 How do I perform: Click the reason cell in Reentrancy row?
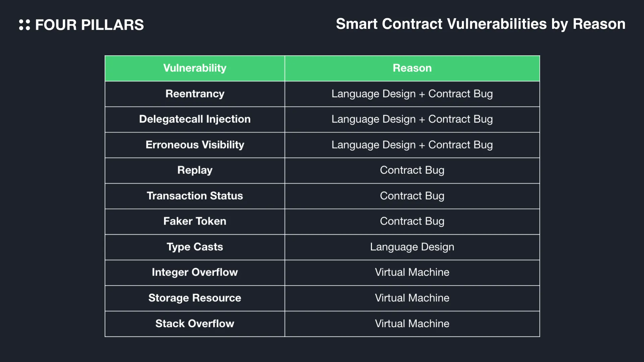[412, 94]
